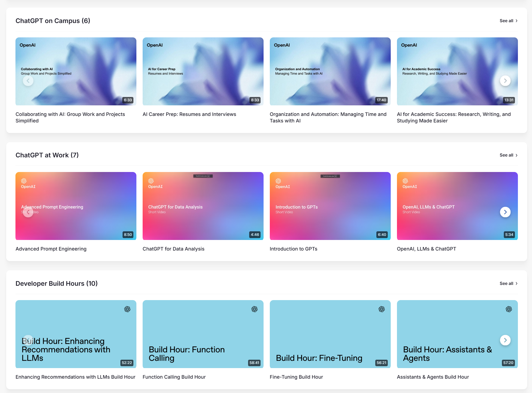Open Build Hour: Enhancing Recommendations thumbnail
532x393 pixels.
pyautogui.click(x=76, y=334)
